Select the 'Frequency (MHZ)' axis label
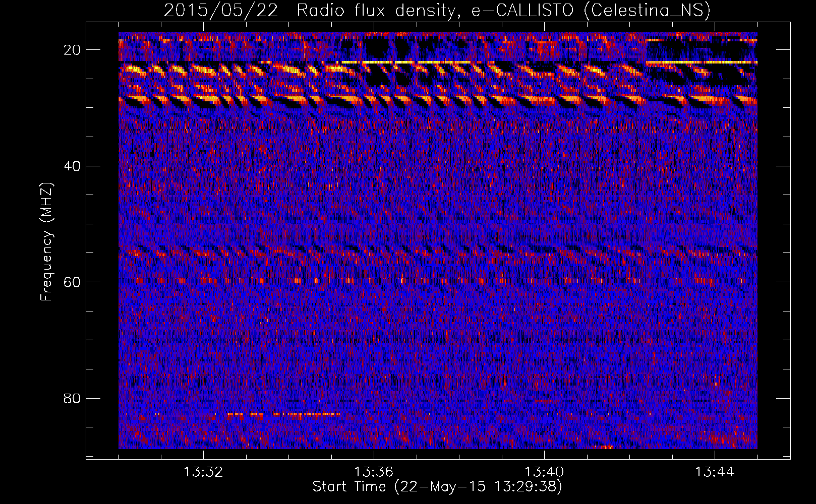Image resolution: width=816 pixels, height=504 pixels. [x=46, y=242]
